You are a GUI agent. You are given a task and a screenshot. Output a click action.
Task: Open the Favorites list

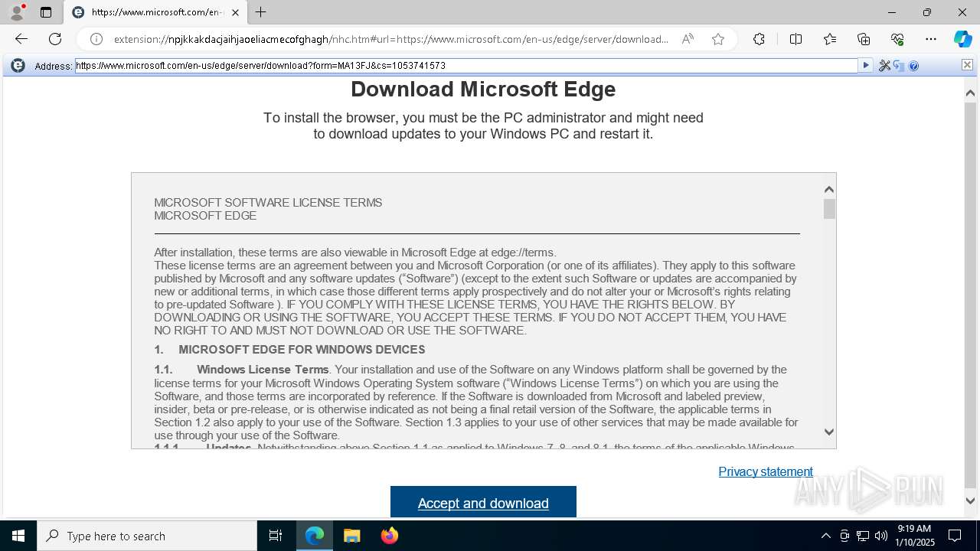(830, 39)
